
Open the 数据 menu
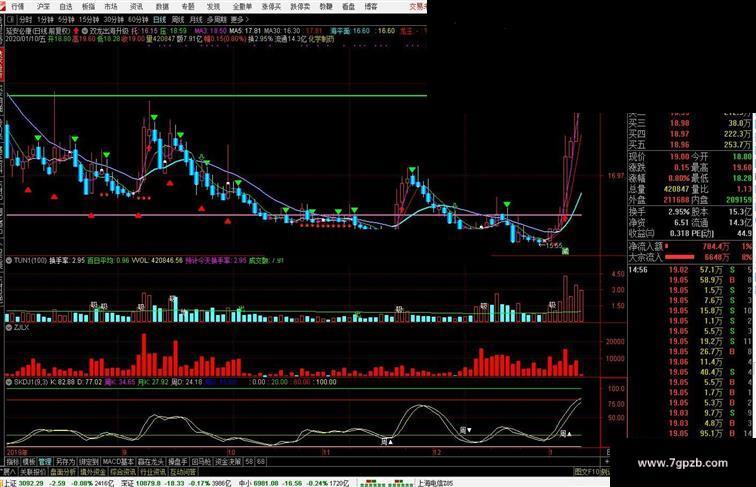162,6
